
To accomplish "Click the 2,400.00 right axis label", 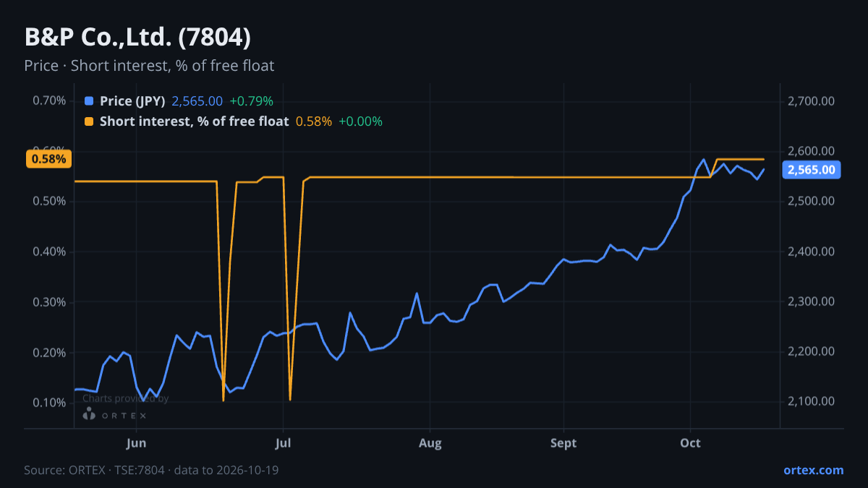I will click(811, 252).
